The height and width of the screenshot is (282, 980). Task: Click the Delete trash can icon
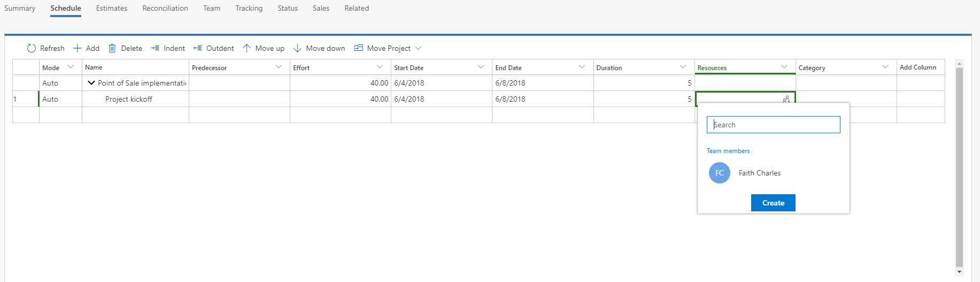112,48
